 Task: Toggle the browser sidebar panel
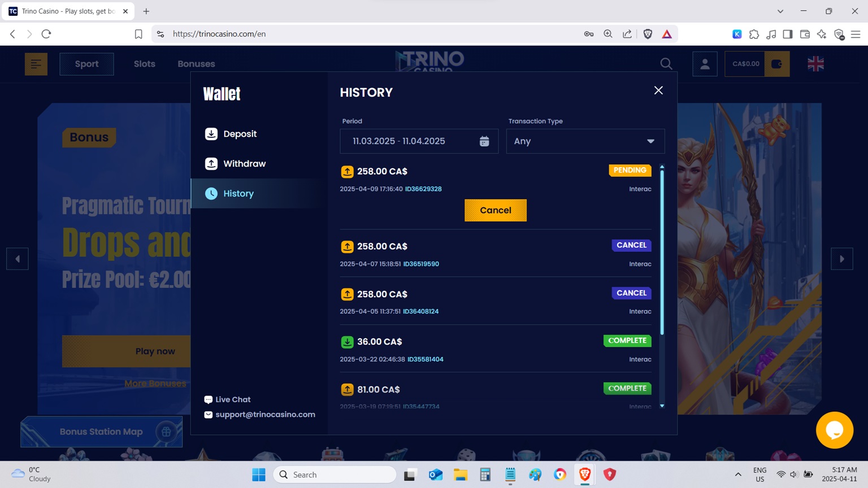coord(788,34)
